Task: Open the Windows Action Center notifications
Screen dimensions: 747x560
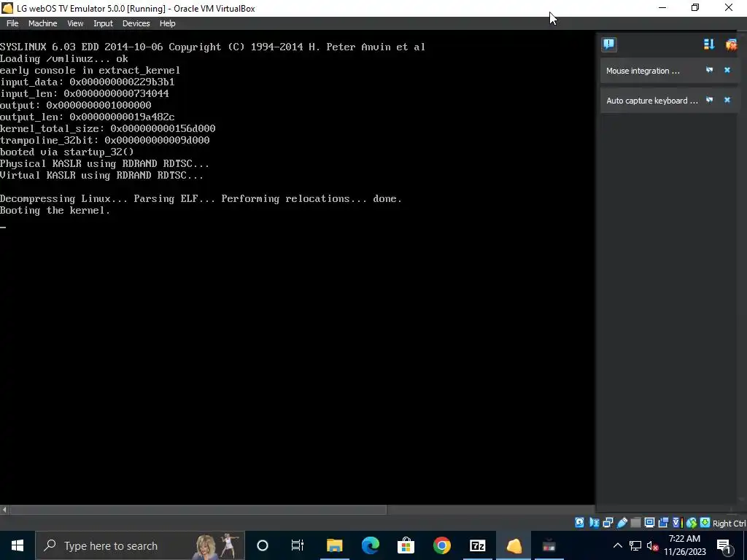Action: tap(724, 545)
